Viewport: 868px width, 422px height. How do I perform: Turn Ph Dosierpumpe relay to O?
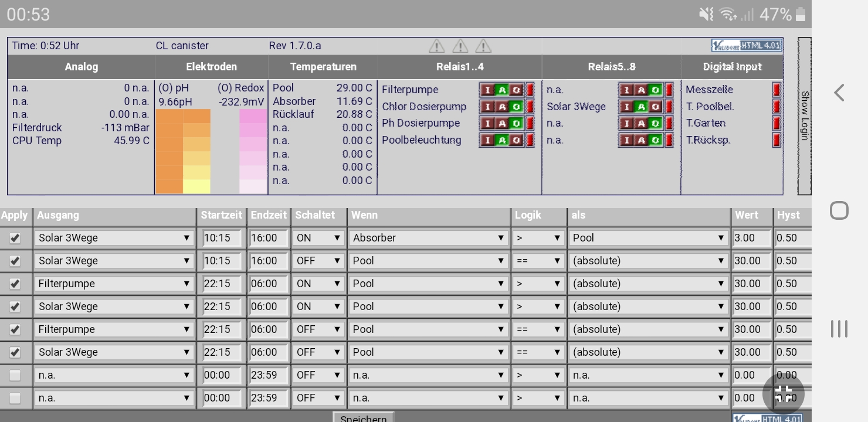click(x=516, y=123)
